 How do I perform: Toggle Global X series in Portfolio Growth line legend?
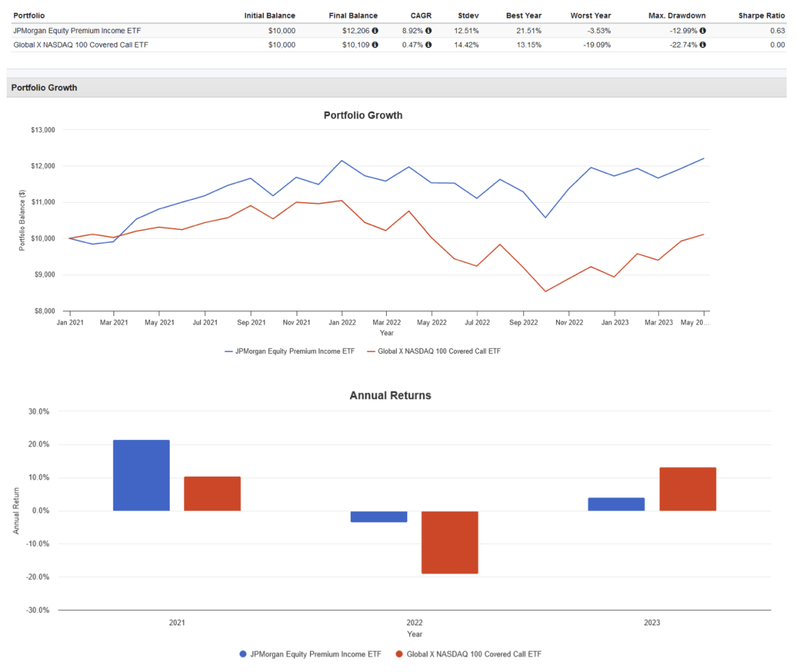433,351
